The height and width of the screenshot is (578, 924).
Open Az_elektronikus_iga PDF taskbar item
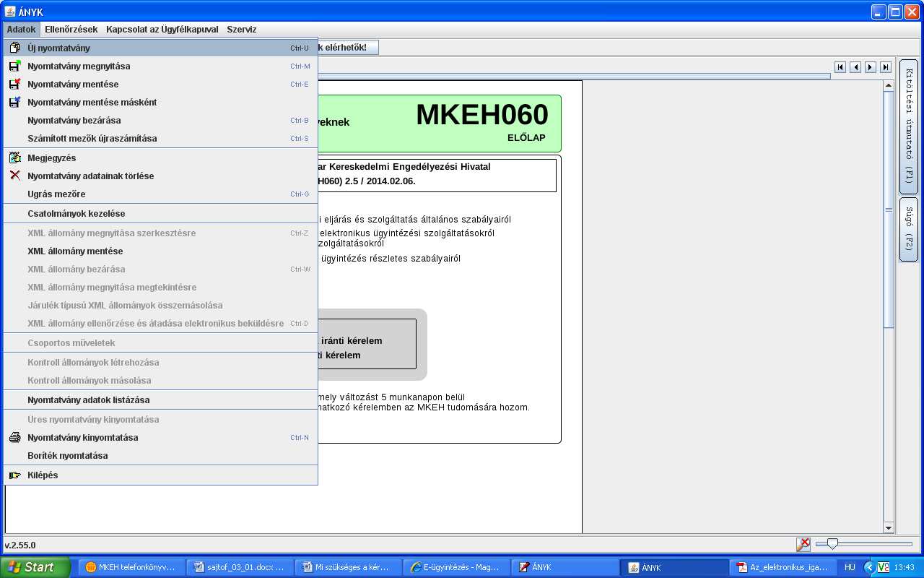click(783, 567)
